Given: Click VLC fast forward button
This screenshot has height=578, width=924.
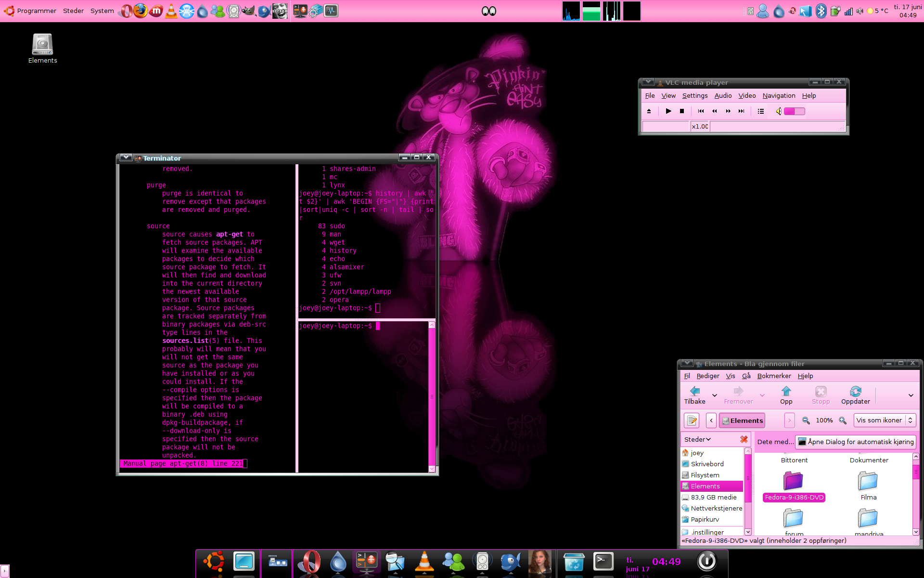Looking at the screenshot, I should pyautogui.click(x=728, y=111).
